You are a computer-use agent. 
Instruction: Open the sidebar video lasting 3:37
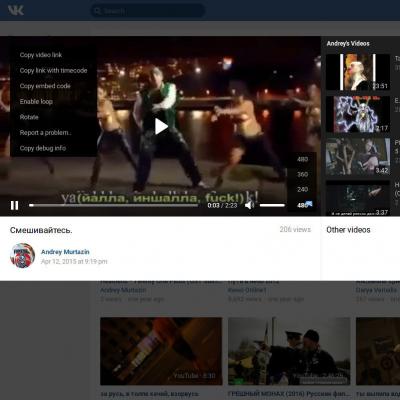358,198
